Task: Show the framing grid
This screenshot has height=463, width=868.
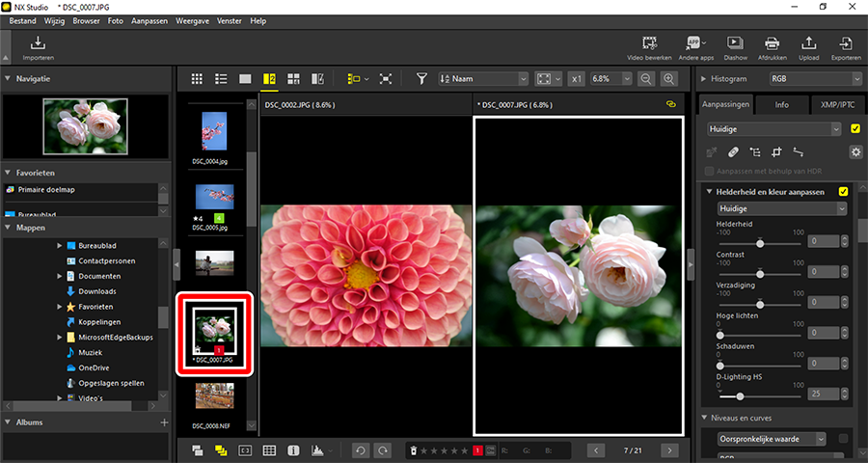Action: [269, 450]
